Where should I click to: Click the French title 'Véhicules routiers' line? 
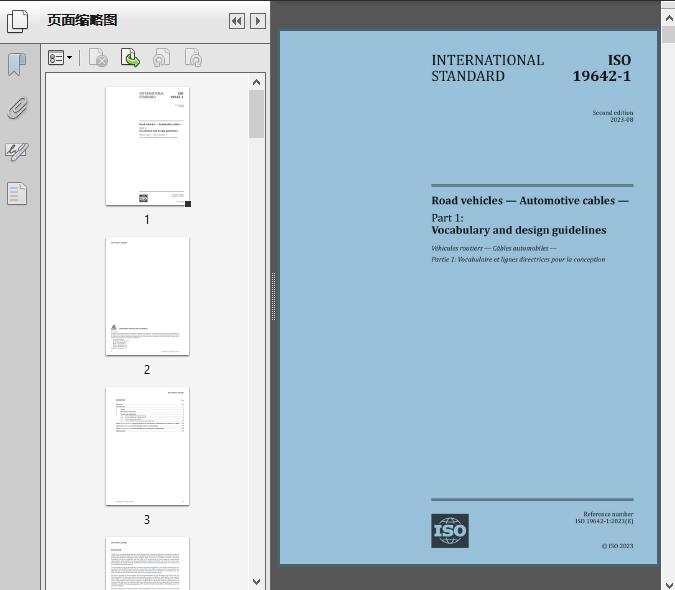coord(494,248)
